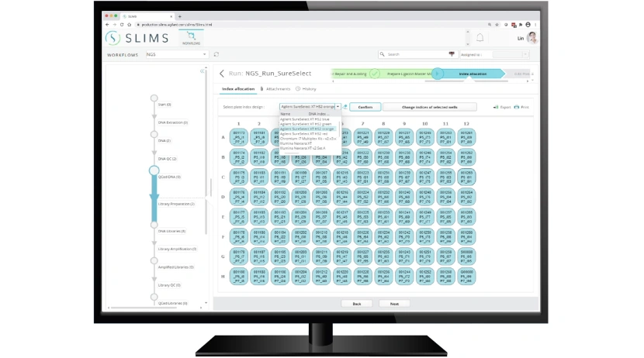Screen dimensions: 644x358
Task: Select well A1 labeled 001173
Action: 239,137
